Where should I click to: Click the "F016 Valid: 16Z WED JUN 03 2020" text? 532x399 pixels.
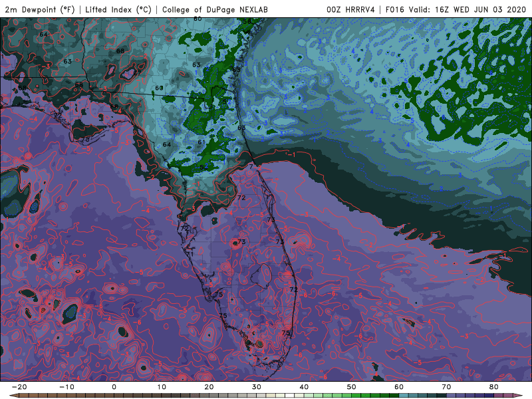coord(456,9)
